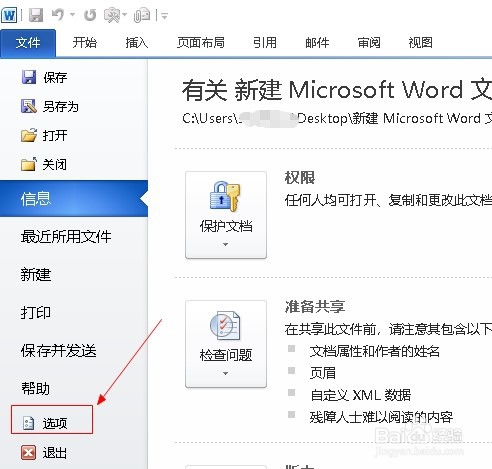Click the Redo/Repeat icon in quick access toolbar

pyautogui.click(x=90, y=15)
